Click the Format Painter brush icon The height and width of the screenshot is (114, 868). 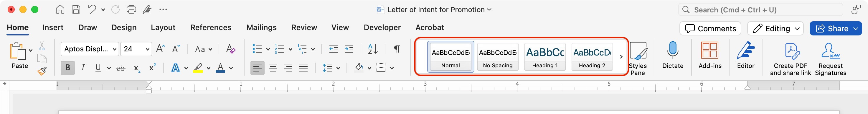42,71
